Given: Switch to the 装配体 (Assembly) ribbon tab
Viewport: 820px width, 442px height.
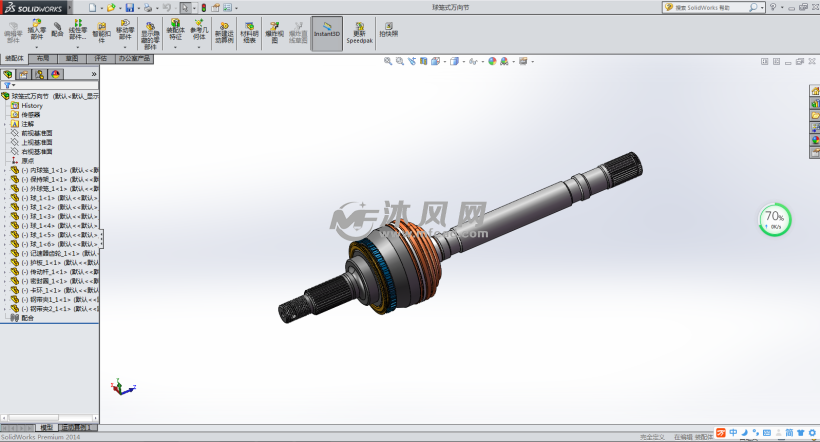Looking at the screenshot, I should point(14,59).
